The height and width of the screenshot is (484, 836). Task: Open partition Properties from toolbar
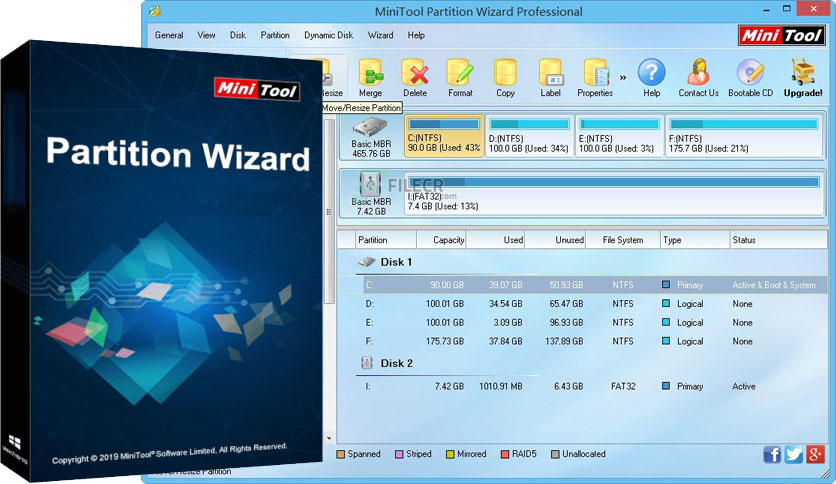click(596, 72)
